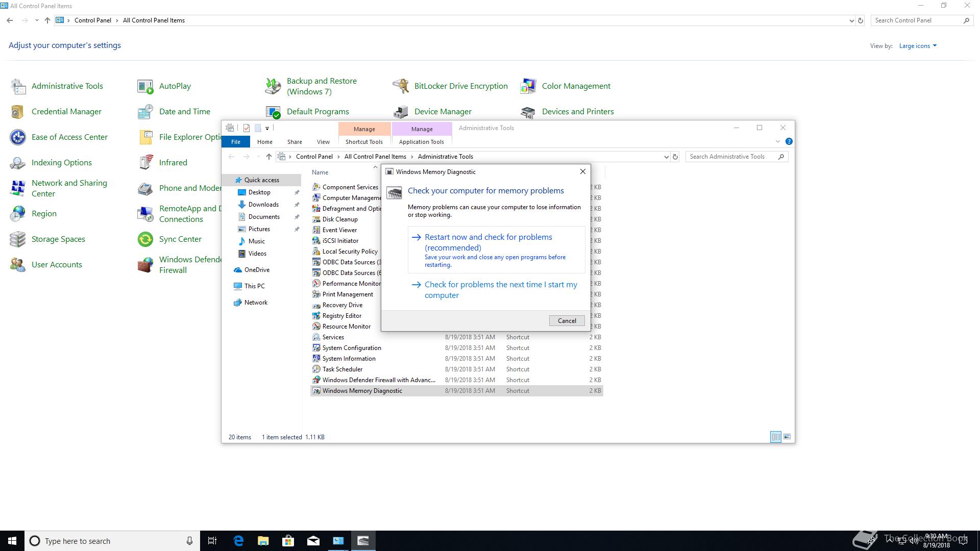Click Task Scheduler shortcut icon

(x=316, y=369)
